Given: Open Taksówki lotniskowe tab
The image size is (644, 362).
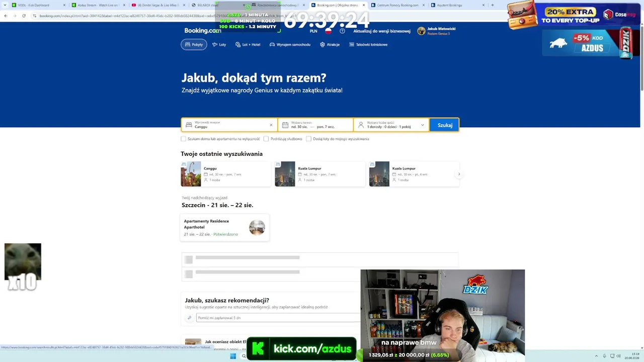Looking at the screenshot, I should 368,44.
